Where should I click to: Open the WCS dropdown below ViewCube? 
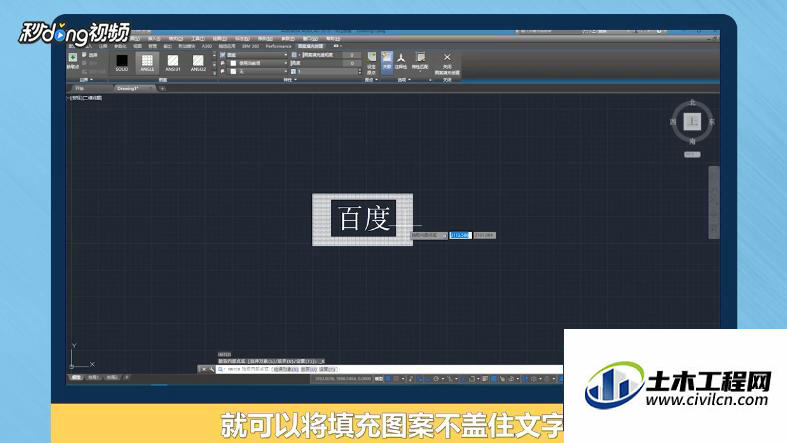coord(692,155)
